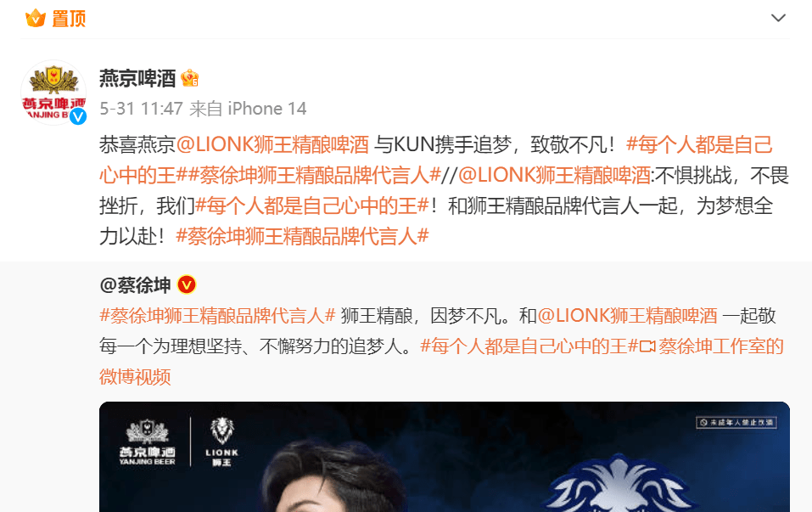Open post timestamp 5-31 11:47
The image size is (812, 512).
[141, 109]
